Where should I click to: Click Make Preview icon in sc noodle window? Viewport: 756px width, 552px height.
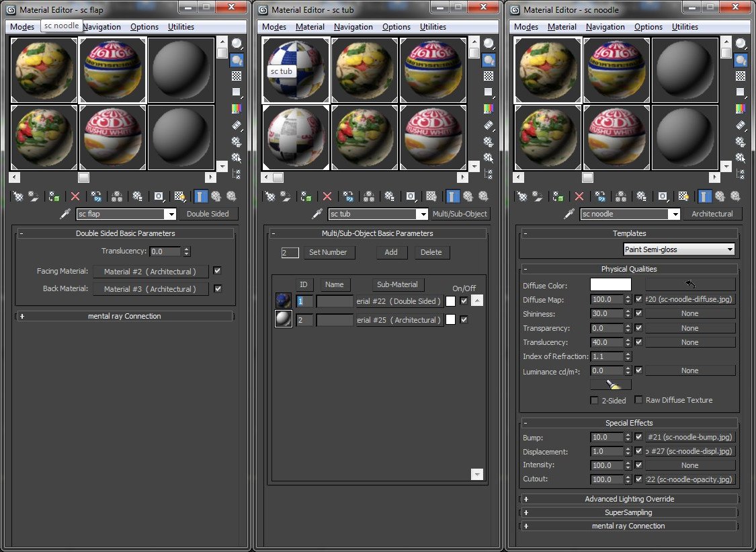click(x=741, y=126)
